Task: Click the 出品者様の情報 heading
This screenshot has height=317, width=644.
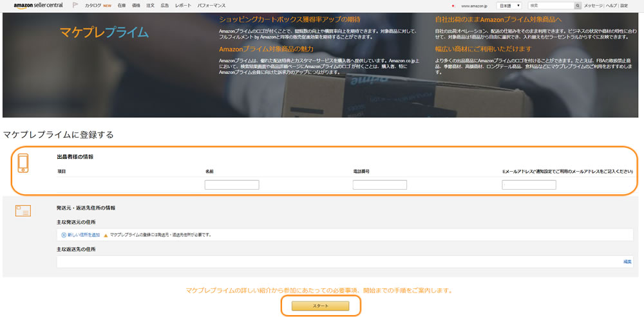Action: [75, 157]
